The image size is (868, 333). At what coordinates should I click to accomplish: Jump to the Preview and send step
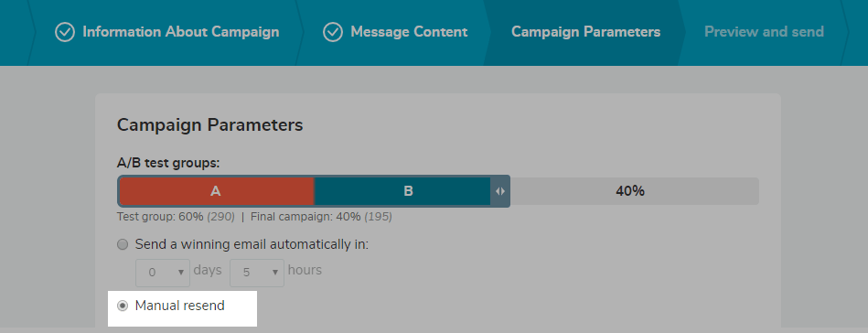(x=764, y=32)
